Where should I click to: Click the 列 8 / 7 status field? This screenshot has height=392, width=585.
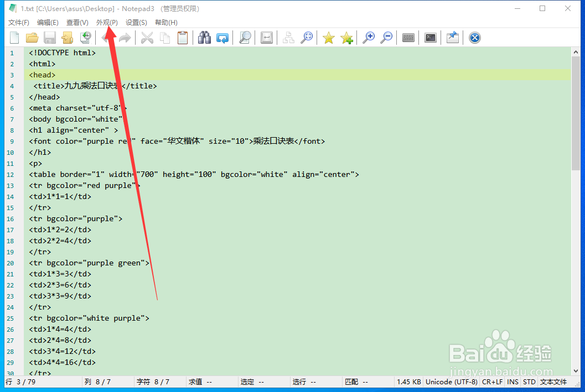[108, 381]
